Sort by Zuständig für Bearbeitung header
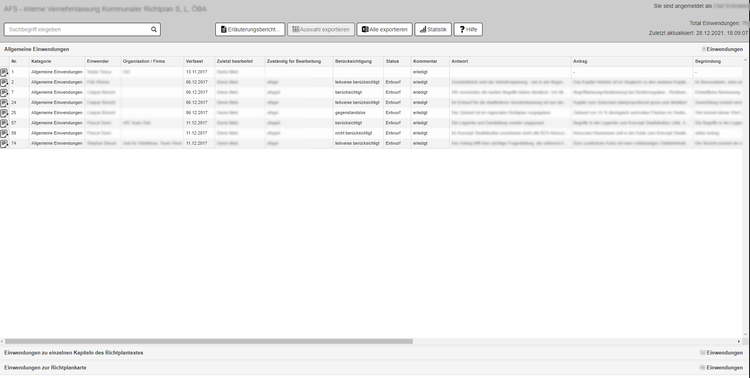This screenshot has width=750, height=378. 294,61
